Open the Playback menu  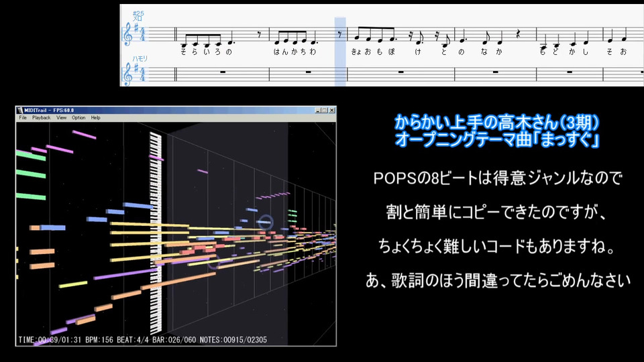coord(41,118)
